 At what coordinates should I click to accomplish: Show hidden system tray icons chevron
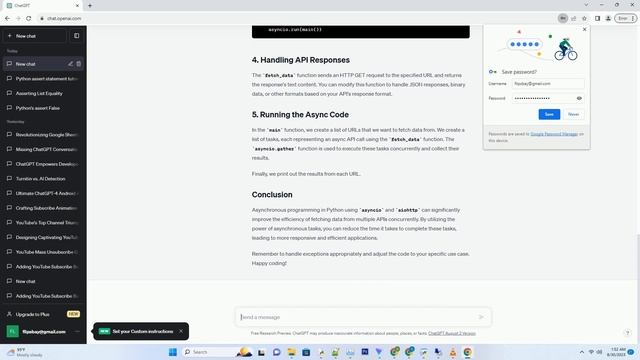[581, 352]
